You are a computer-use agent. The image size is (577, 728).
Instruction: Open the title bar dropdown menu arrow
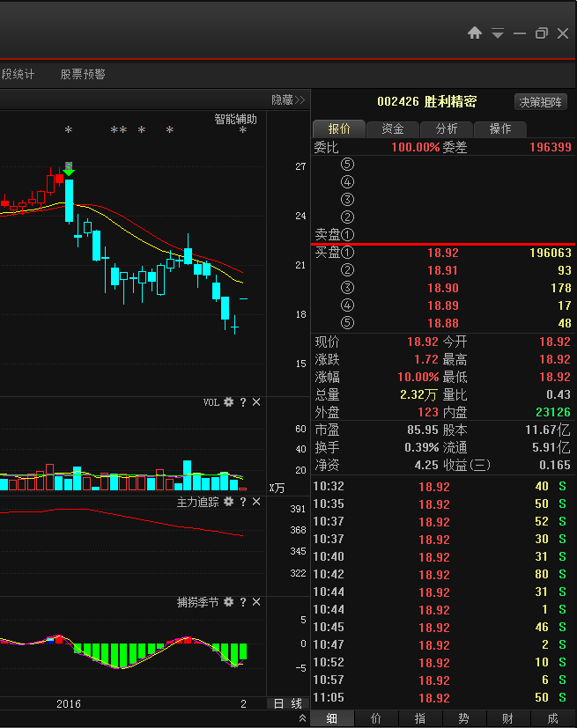[x=498, y=33]
